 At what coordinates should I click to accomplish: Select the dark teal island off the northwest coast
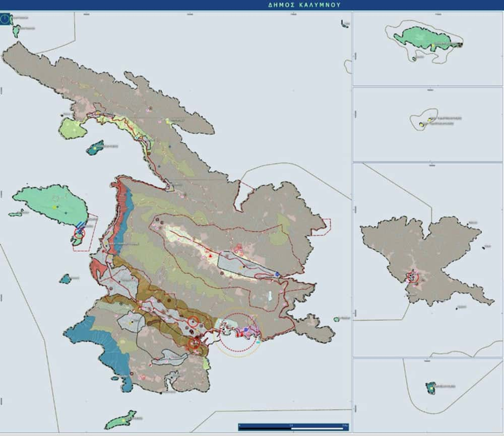[x=94, y=148]
